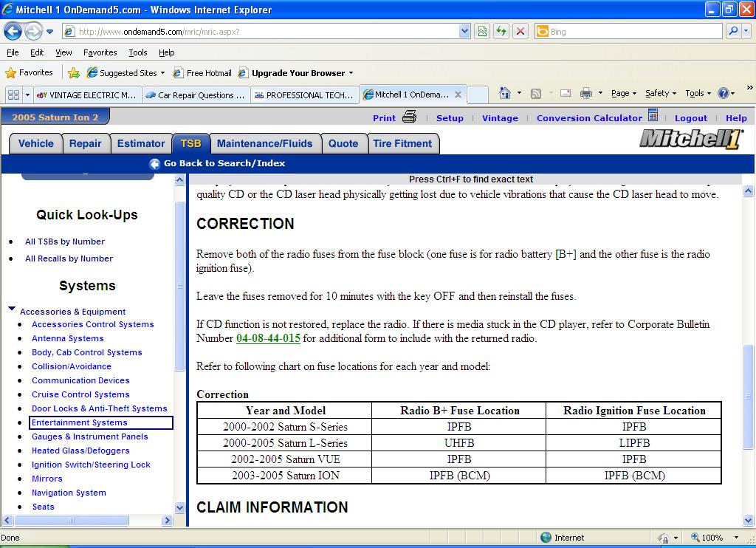Image resolution: width=756 pixels, height=548 pixels.
Task: Open All Recalls by Number link
Action: coord(69,258)
